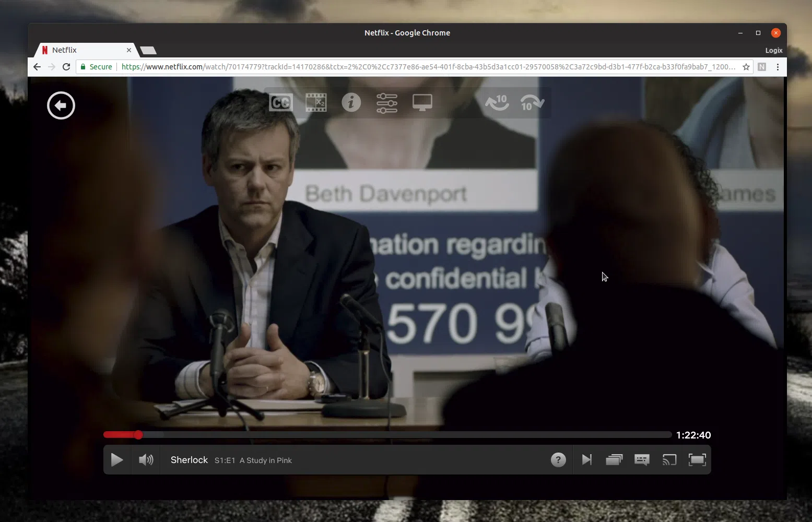Toggle fullscreen playback mode
The width and height of the screenshot is (812, 522).
pyautogui.click(x=697, y=460)
